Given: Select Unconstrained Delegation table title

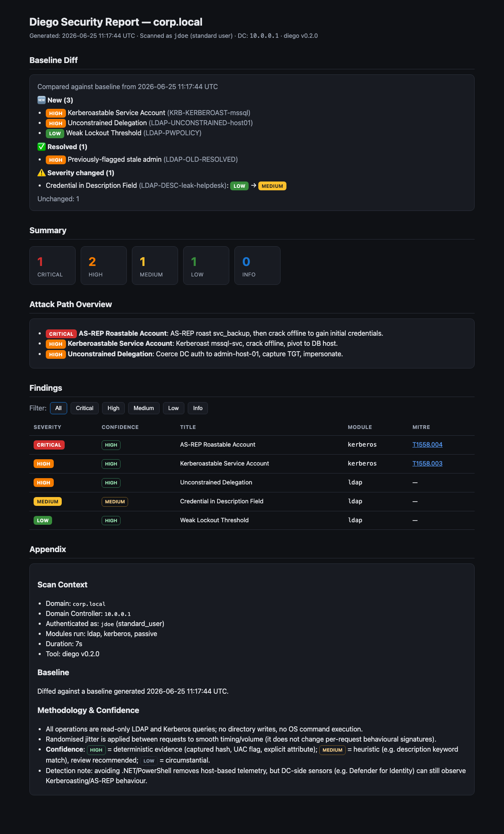Looking at the screenshot, I should coord(216,482).
